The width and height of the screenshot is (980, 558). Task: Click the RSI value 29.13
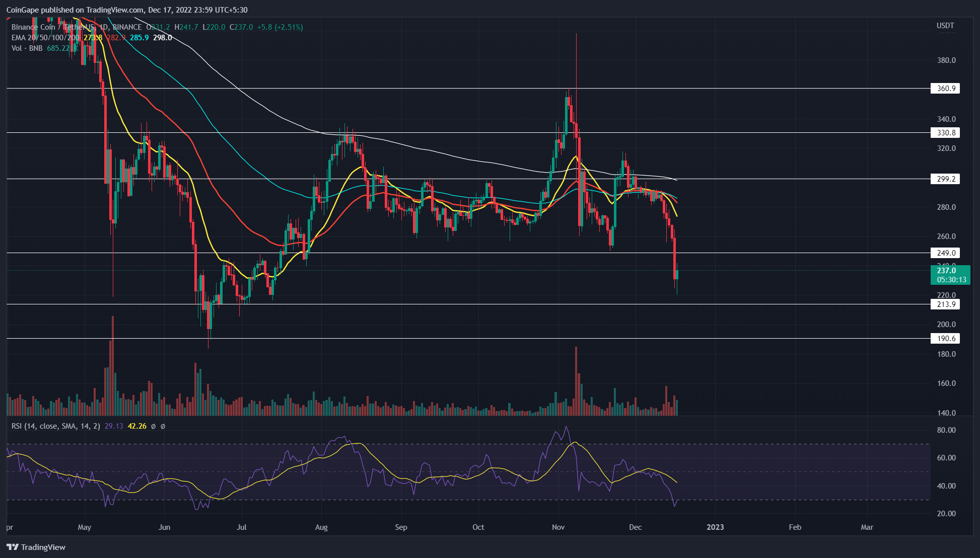[114, 426]
